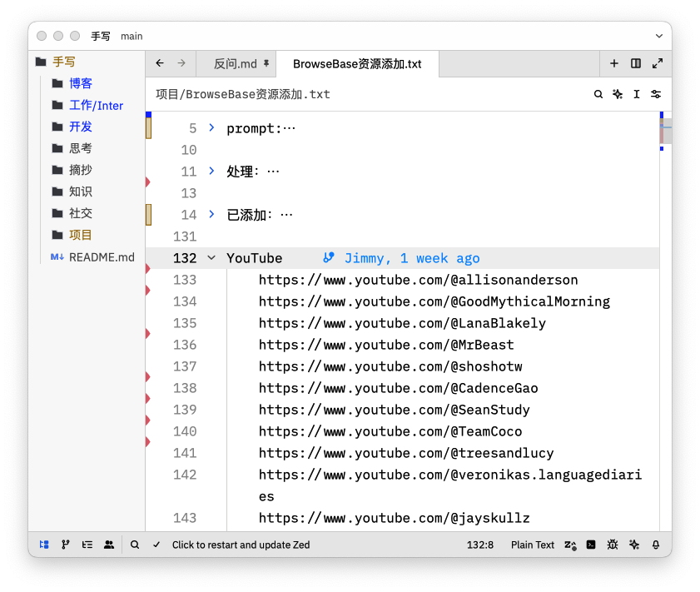Expand the 项目 folder
Image resolution: width=700 pixels, height=592 pixels.
(x=81, y=235)
